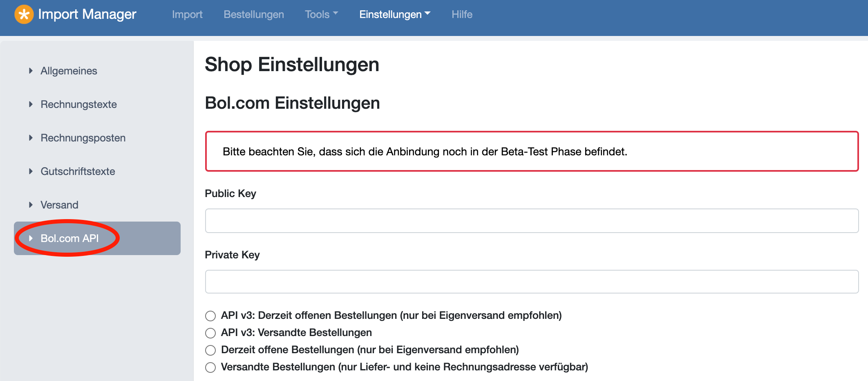
Task: Click the arrow beside Bol.com API
Action: tap(31, 238)
